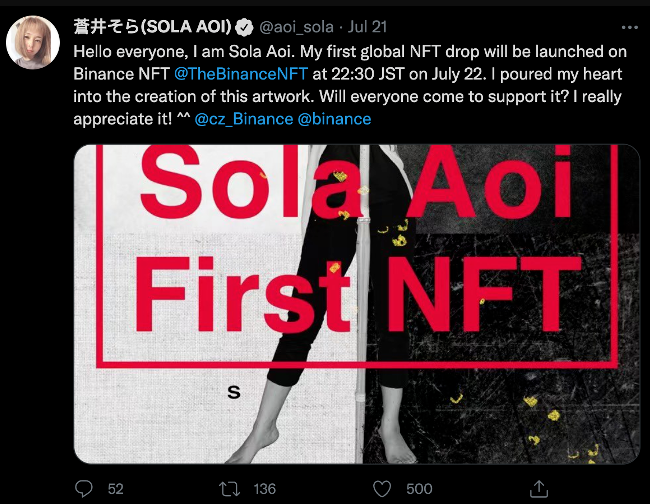
Task: Click the tweet text beginning Hello everyone
Action: tap(350, 85)
